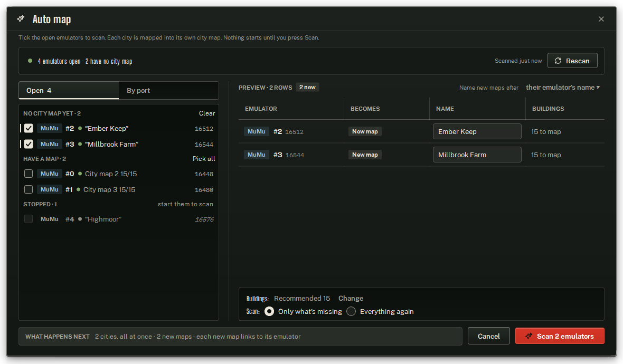This screenshot has height=364, width=623.
Task: Open the 'their emulator's name' naming dropdown
Action: 563,88
